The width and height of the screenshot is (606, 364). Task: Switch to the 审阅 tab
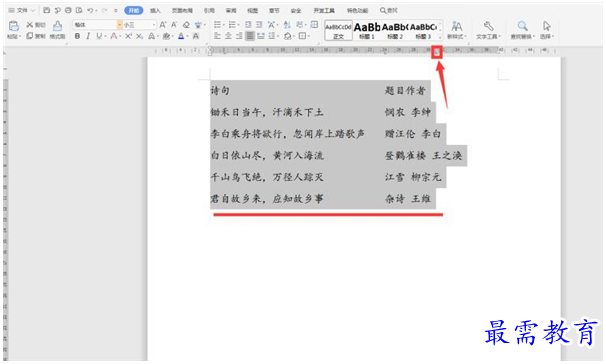point(231,10)
